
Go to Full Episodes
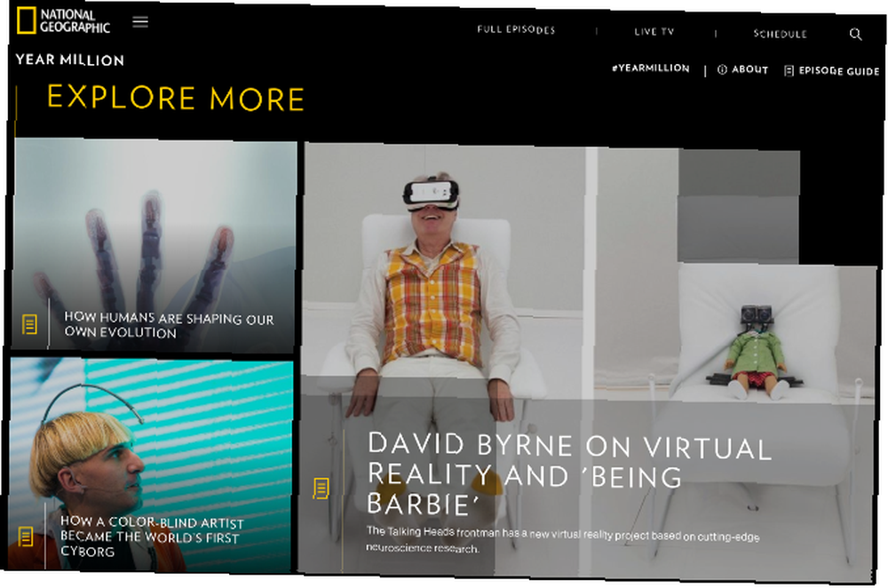(516, 29)
